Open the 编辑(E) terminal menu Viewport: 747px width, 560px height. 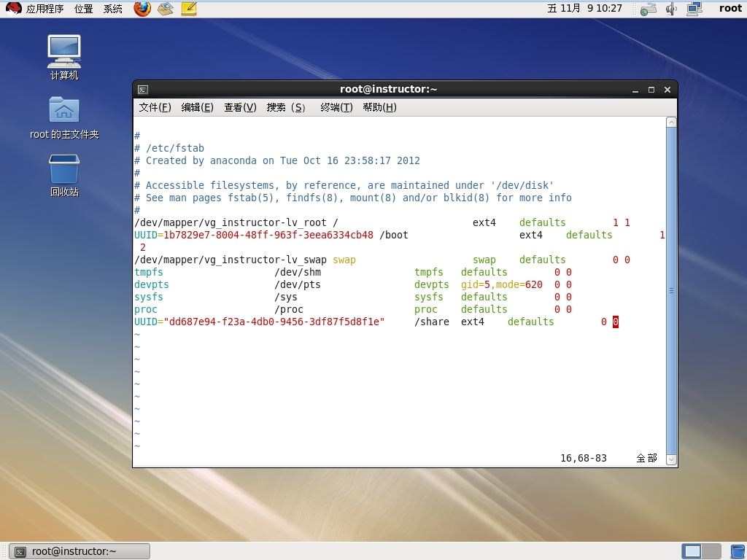(197, 108)
